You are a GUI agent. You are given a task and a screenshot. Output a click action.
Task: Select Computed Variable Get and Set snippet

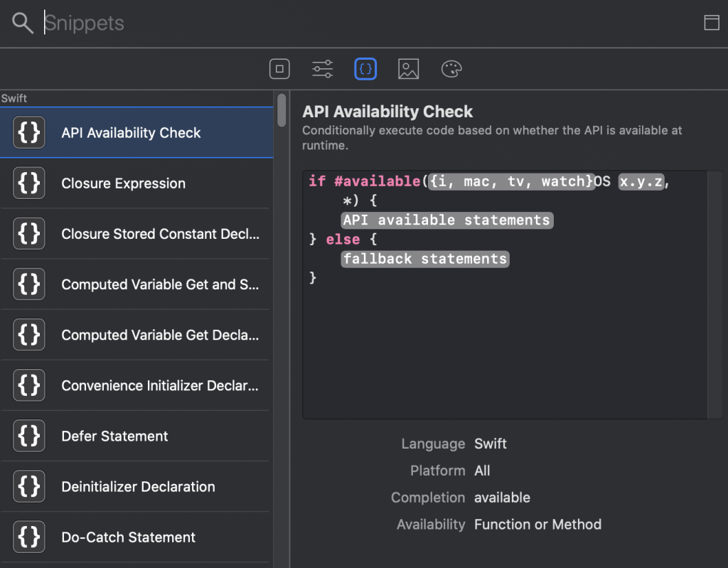pyautogui.click(x=160, y=284)
